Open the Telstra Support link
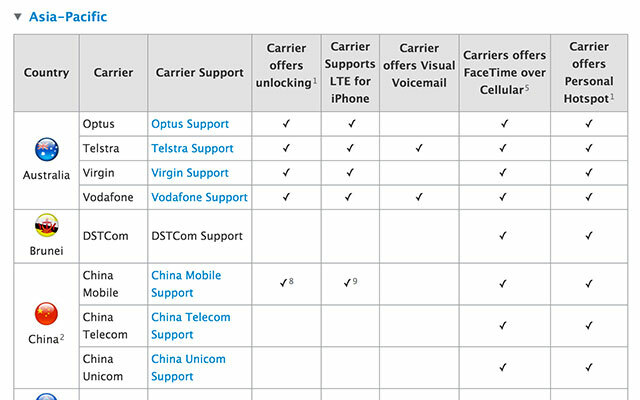The height and width of the screenshot is (400, 640). click(192, 149)
